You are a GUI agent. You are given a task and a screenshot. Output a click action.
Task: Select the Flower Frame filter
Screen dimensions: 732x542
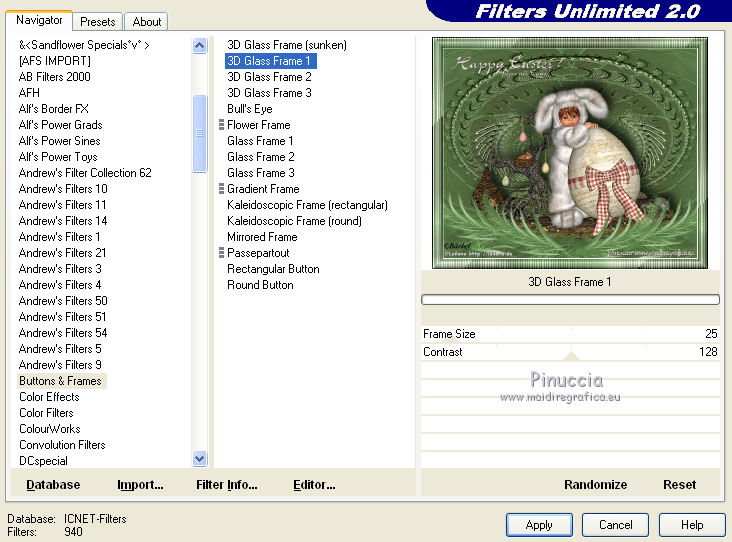[x=259, y=125]
